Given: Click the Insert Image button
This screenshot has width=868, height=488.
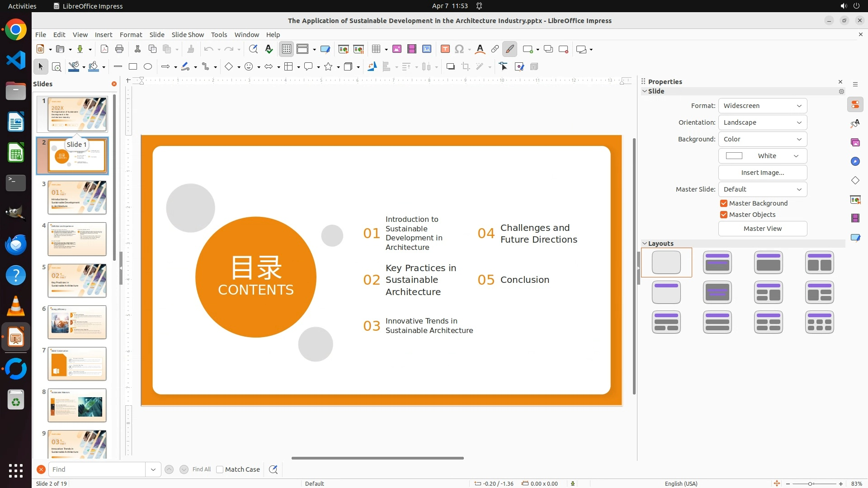Looking at the screenshot, I should tap(762, 173).
